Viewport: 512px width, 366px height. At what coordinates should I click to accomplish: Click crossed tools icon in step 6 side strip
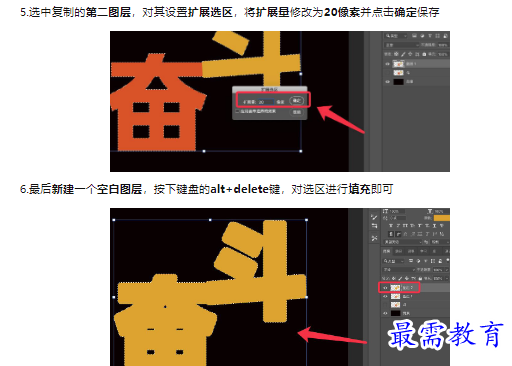point(374,238)
